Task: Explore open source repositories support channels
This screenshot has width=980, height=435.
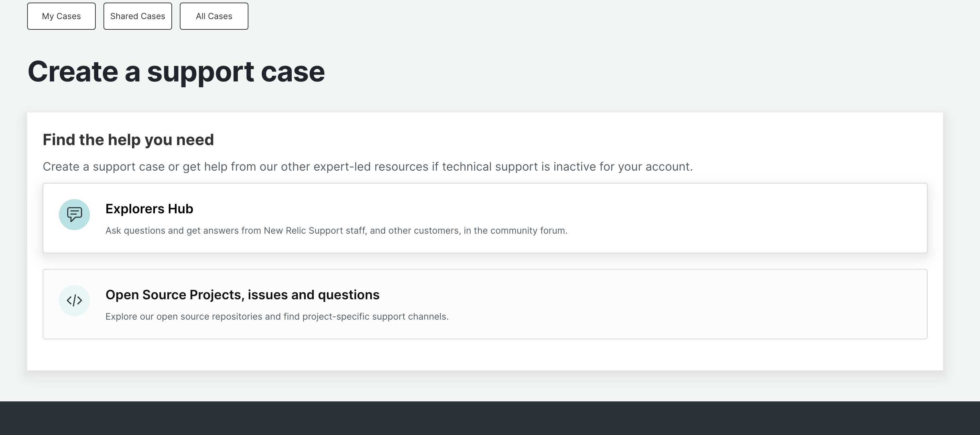Action: click(485, 304)
